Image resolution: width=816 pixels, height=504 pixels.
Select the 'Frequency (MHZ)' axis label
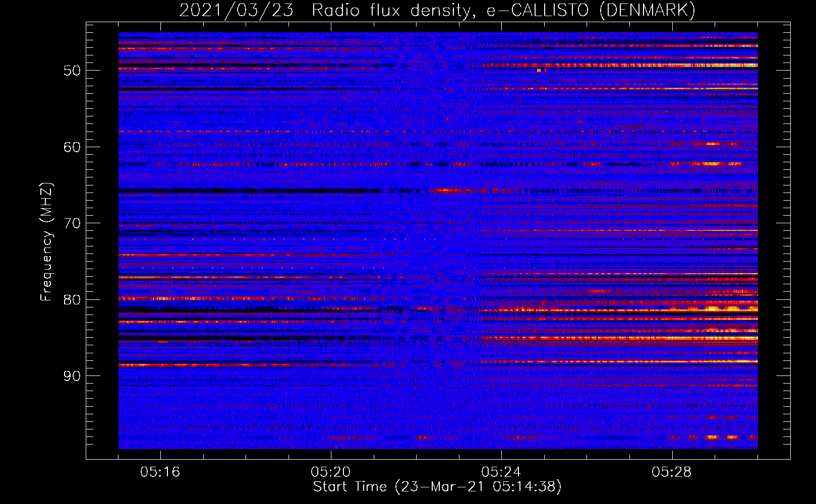point(46,242)
